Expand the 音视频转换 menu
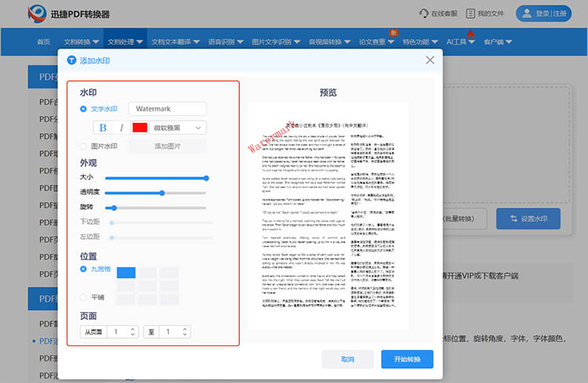 329,42
